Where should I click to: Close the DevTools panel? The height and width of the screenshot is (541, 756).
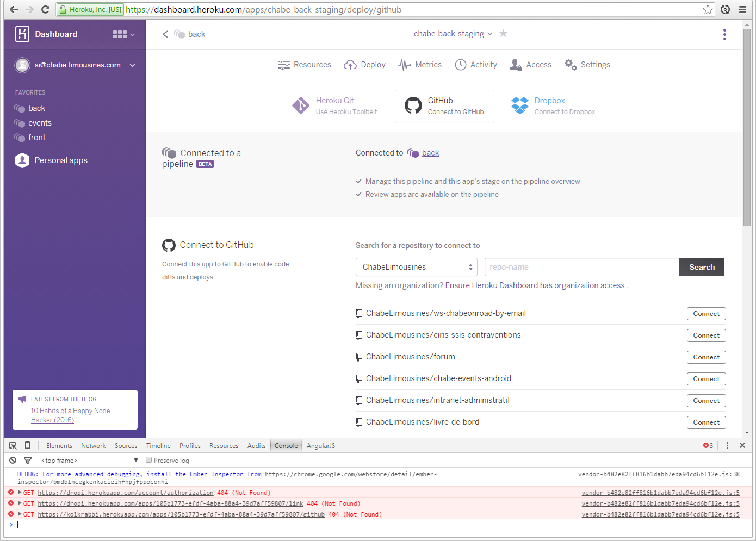(742, 446)
